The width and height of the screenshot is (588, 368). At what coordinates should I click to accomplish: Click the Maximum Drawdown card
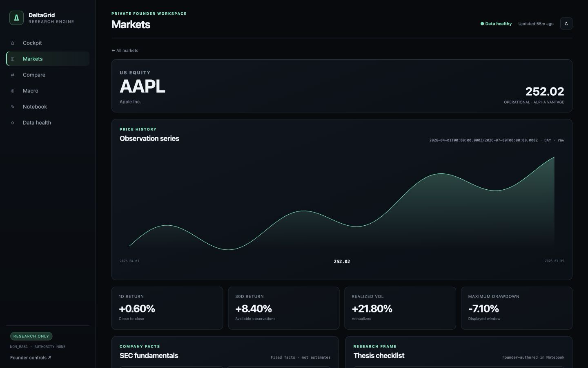point(517,308)
